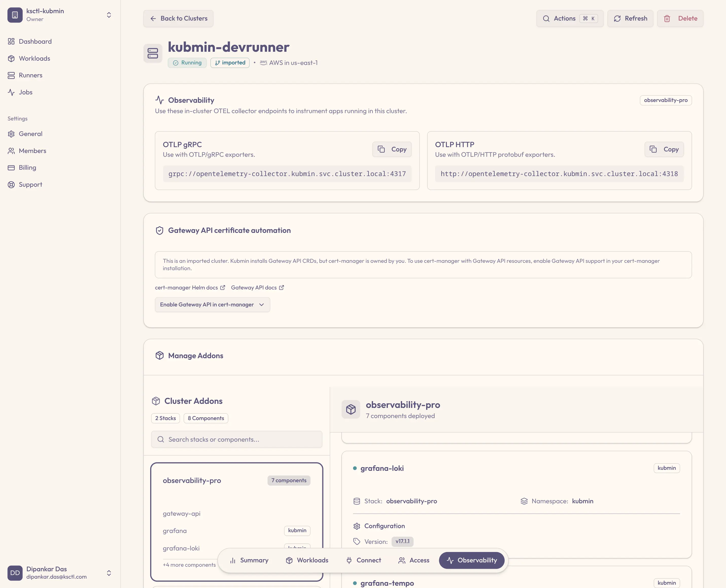Select grafana component in stack list
Image resolution: width=726 pixels, height=588 pixels.
(175, 531)
